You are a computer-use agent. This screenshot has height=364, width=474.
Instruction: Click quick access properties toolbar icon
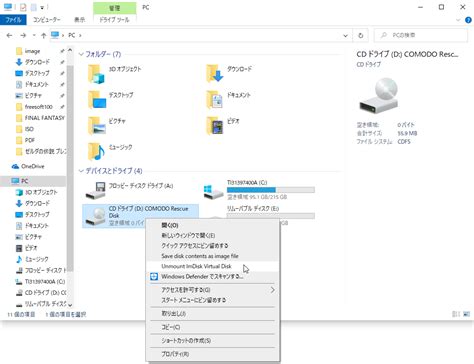pyautogui.click(x=23, y=7)
